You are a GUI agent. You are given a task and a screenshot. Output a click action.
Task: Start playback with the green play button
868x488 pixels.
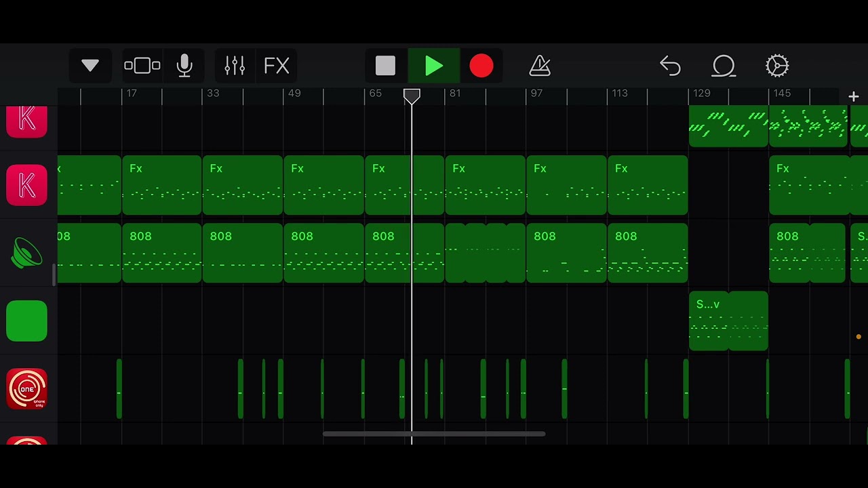(x=434, y=66)
